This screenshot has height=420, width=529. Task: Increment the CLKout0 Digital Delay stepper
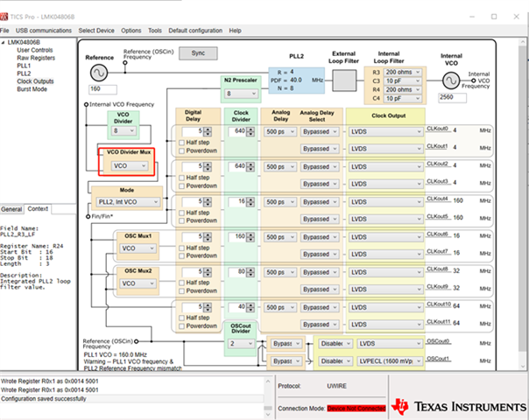point(208,129)
